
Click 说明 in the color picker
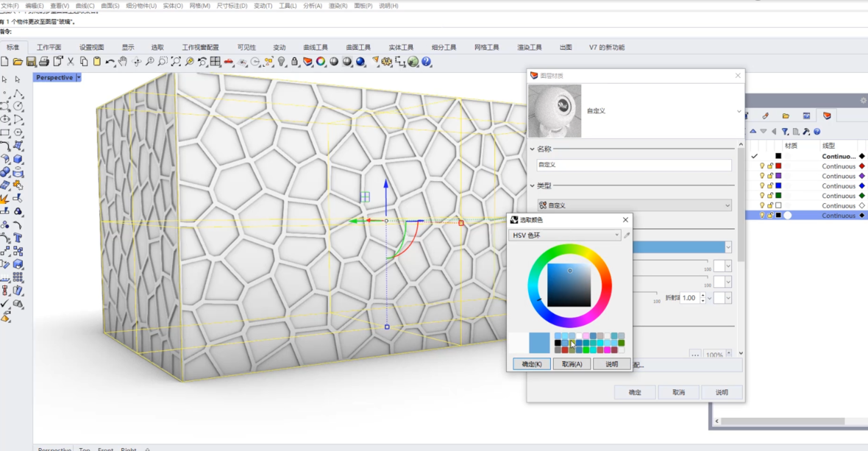click(612, 364)
